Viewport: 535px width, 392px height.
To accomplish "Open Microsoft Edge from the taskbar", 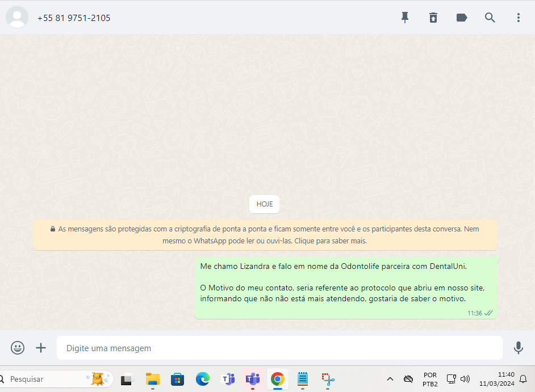I will point(203,379).
